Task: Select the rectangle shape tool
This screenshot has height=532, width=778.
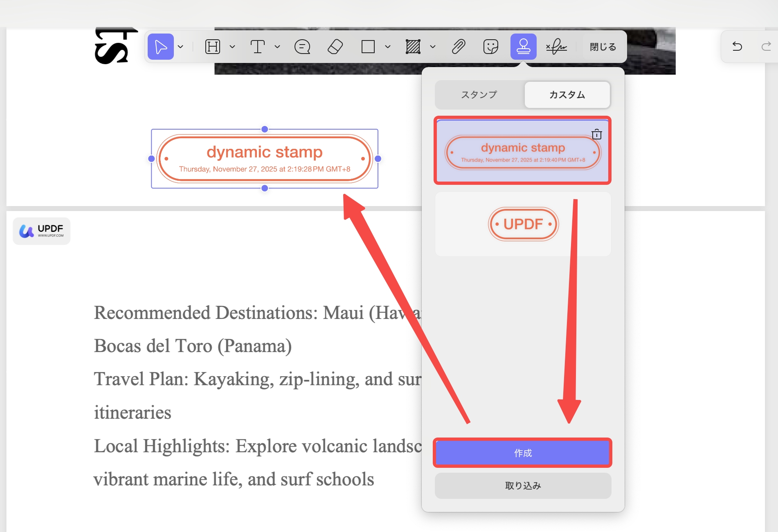Action: 368,47
